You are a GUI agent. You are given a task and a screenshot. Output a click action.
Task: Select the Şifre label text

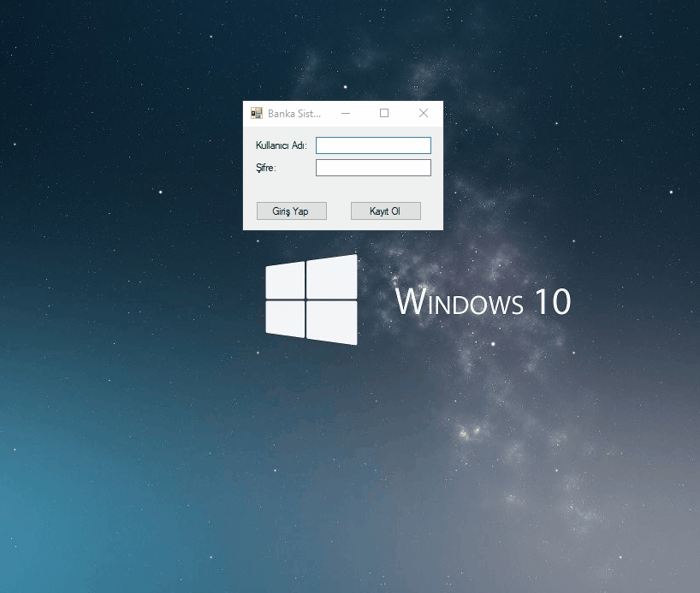click(x=266, y=168)
